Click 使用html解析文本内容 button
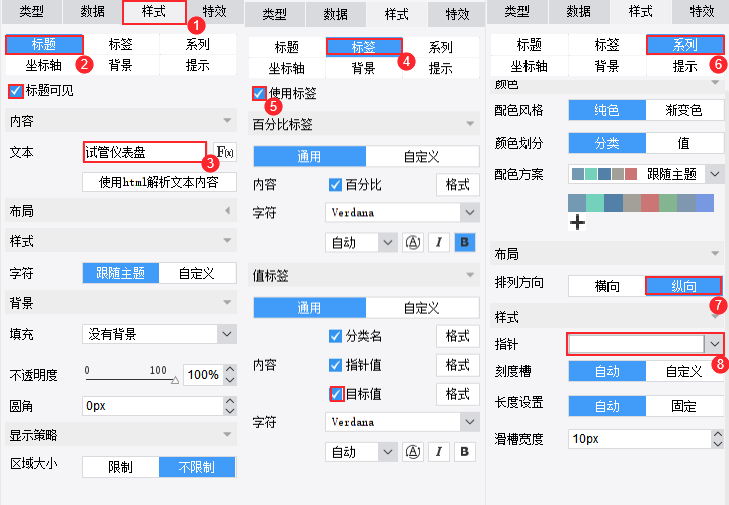 [159, 182]
